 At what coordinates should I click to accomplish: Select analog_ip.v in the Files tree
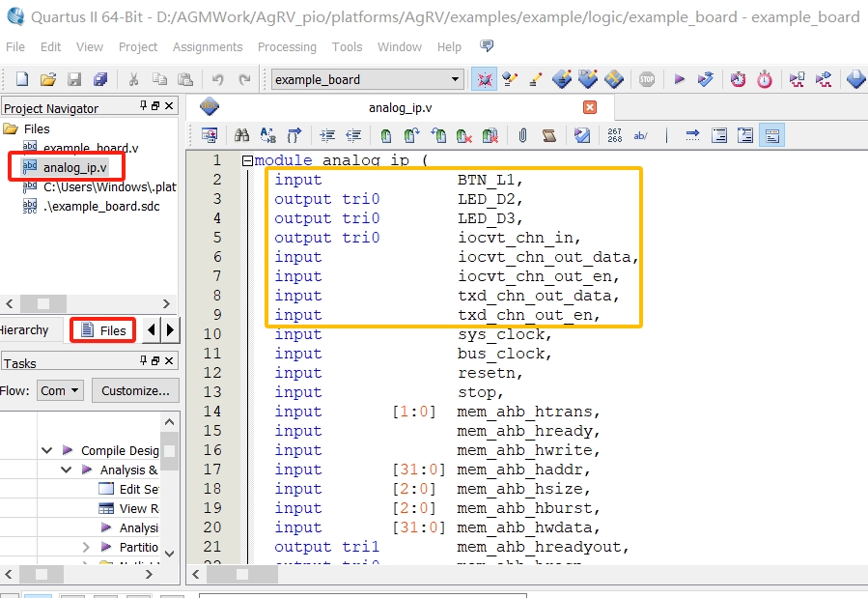click(x=74, y=167)
